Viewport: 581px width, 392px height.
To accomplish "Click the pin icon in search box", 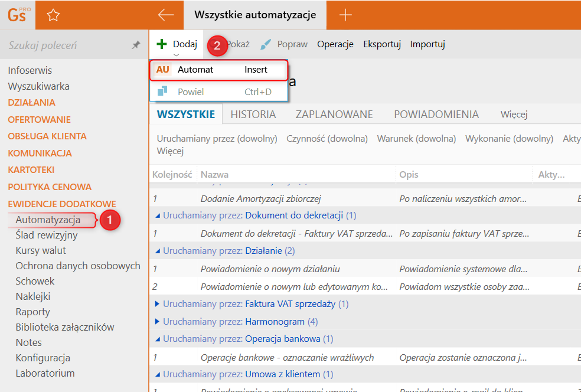I will click(136, 45).
